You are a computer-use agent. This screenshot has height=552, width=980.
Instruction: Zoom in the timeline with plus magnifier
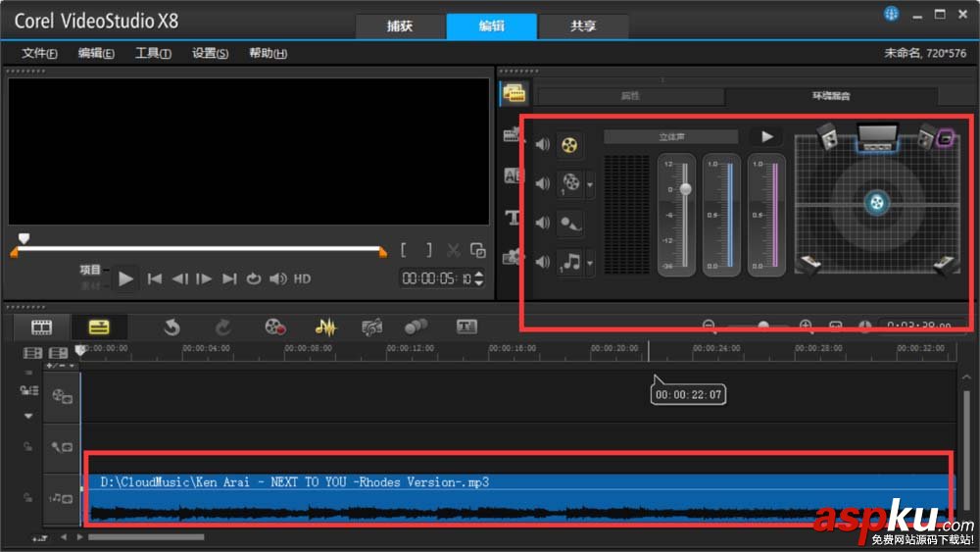point(806,326)
